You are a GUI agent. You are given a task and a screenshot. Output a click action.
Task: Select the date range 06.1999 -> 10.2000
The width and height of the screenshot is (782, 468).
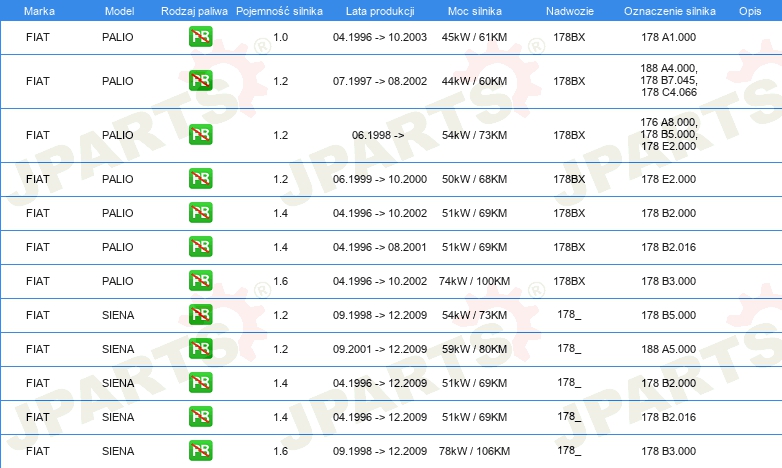click(x=380, y=179)
